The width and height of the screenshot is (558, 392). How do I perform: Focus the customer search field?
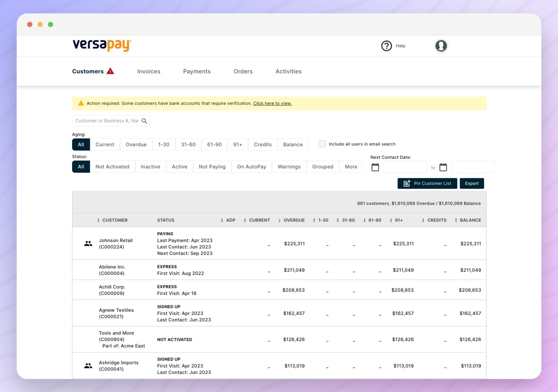pyautogui.click(x=107, y=121)
